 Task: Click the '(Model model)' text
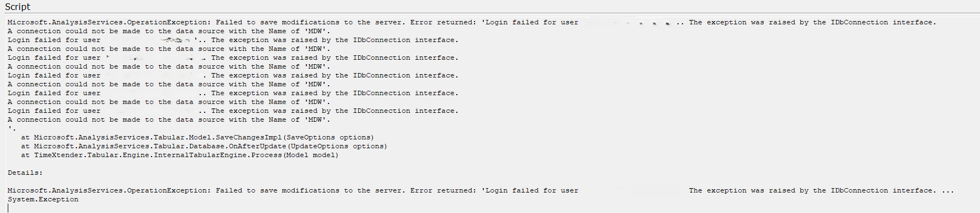point(310,155)
